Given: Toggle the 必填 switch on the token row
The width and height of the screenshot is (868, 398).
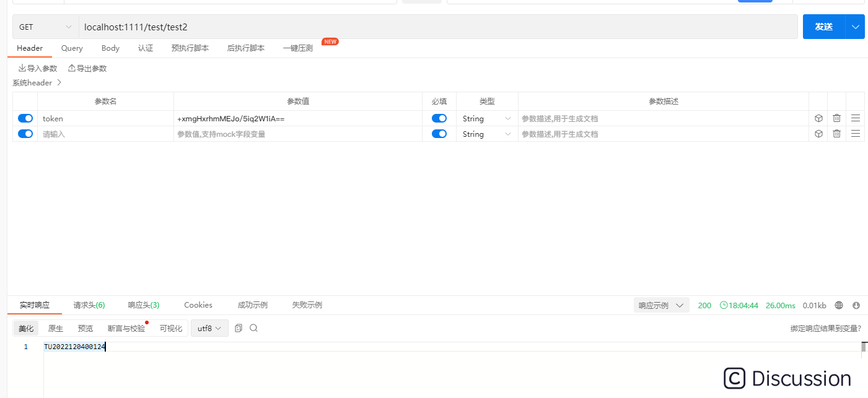Looking at the screenshot, I should click(439, 118).
